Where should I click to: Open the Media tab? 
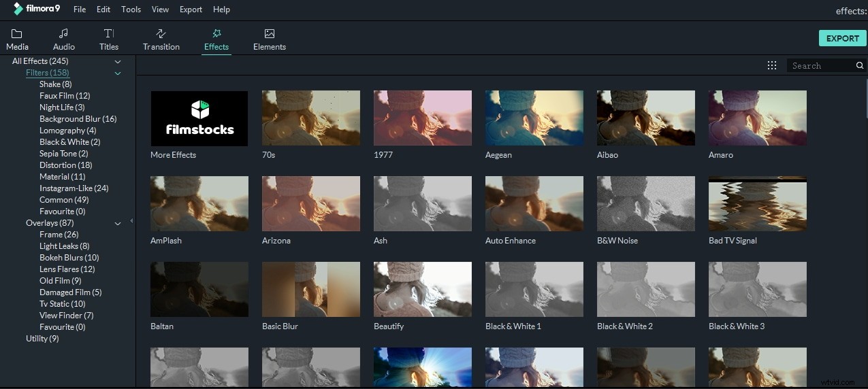coord(17,39)
